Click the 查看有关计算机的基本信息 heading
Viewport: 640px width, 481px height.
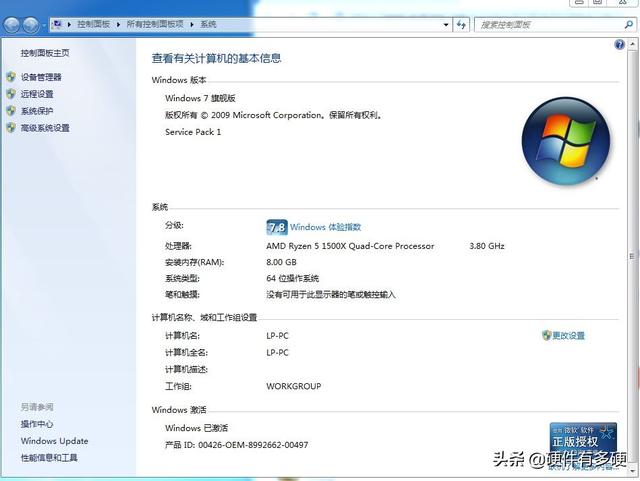click(216, 58)
